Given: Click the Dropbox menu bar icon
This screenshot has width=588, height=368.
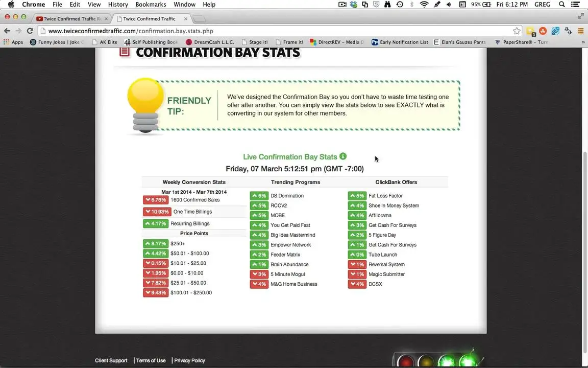Looking at the screenshot, I should coord(354,5).
